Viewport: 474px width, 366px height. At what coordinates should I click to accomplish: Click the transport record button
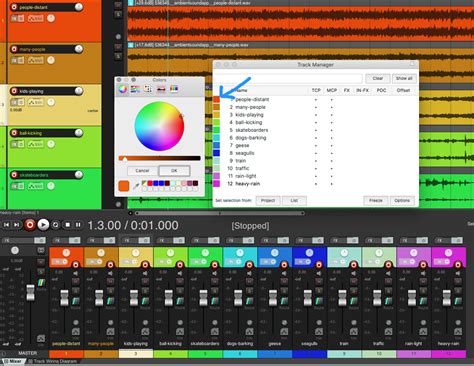pyautogui.click(x=30, y=225)
